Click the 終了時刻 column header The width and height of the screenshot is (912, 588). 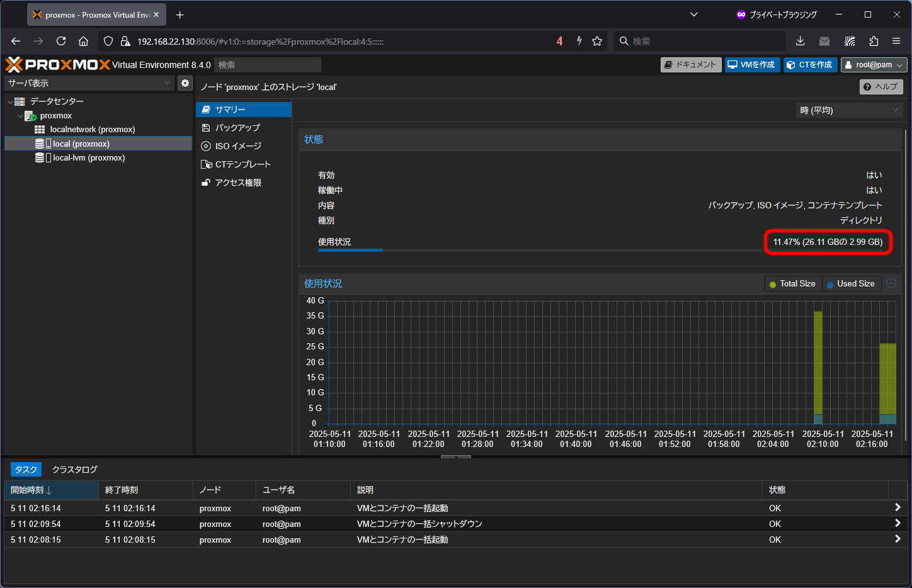145,490
